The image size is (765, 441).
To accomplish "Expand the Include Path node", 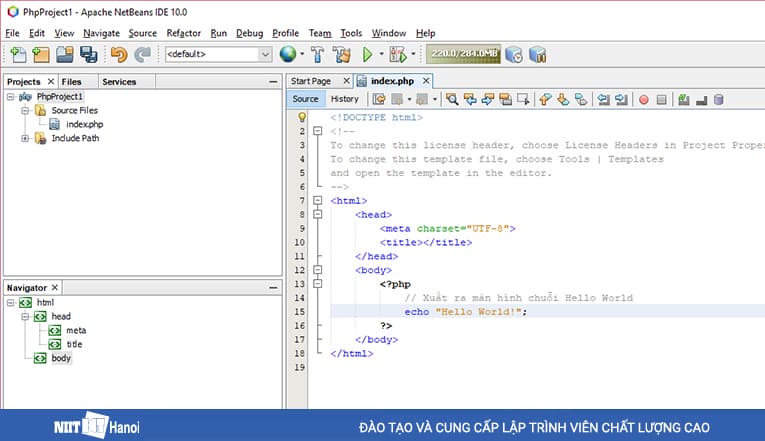I will 25,138.
